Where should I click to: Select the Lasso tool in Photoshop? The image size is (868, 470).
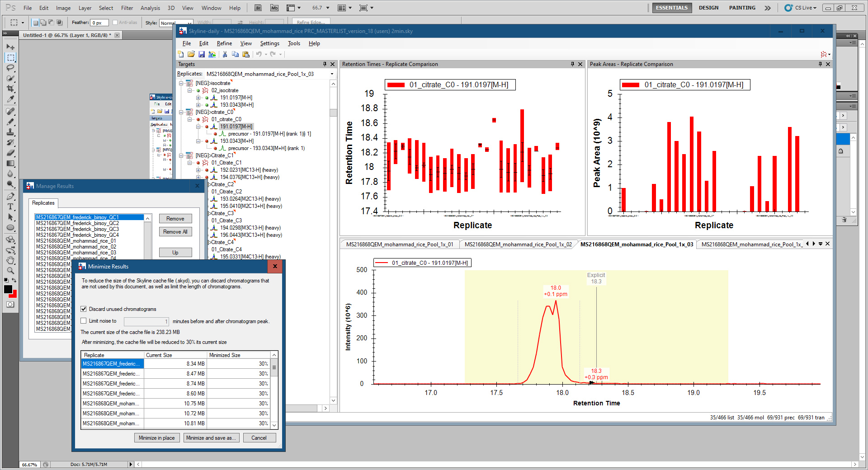click(x=10, y=68)
